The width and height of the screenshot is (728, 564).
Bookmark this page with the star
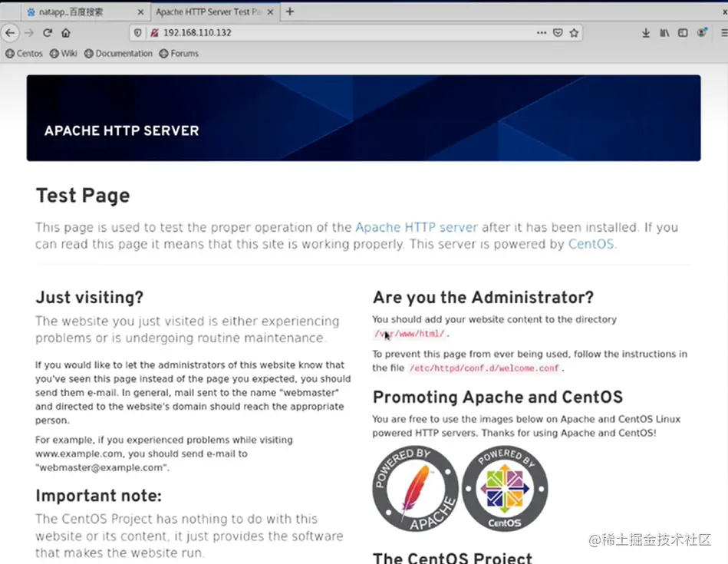coord(575,32)
